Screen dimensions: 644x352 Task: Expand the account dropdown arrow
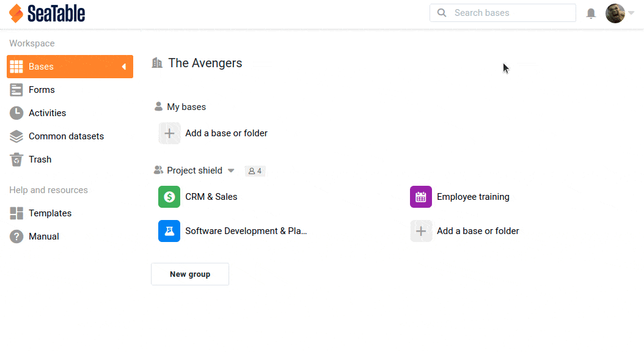(631, 13)
